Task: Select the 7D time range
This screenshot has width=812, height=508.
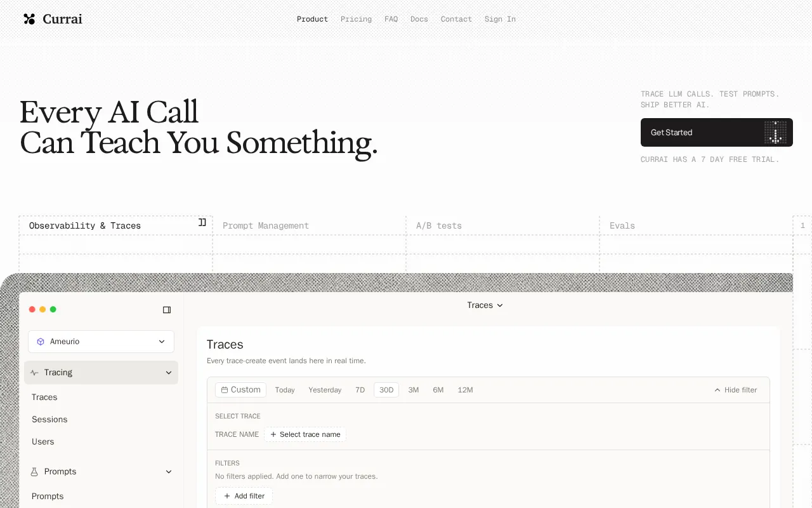Action: [360, 390]
